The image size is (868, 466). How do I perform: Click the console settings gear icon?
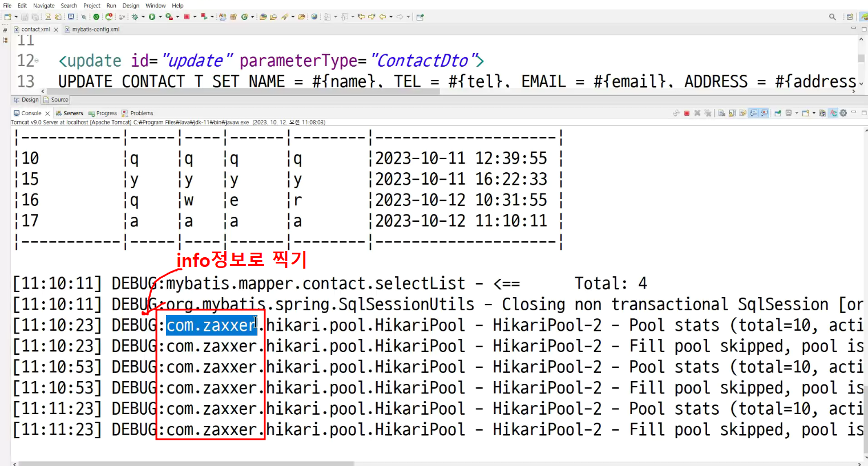(x=843, y=113)
